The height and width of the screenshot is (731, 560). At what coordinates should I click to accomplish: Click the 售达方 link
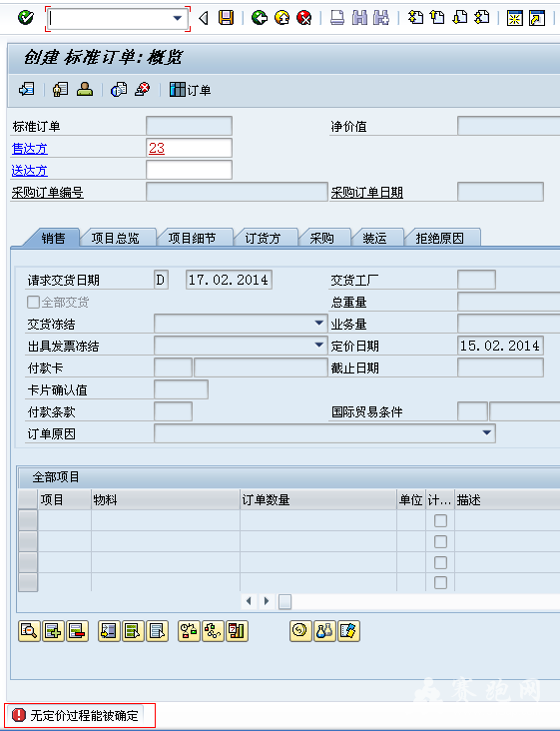(x=30, y=149)
